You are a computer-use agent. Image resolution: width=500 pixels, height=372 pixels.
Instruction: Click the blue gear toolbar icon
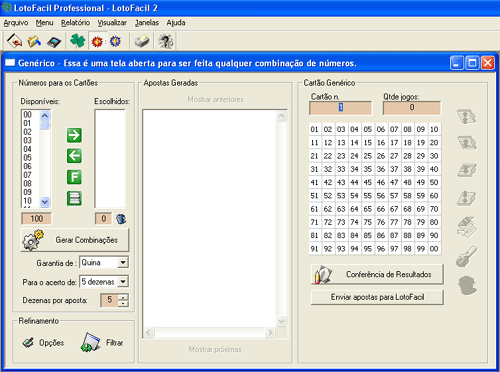[115, 42]
